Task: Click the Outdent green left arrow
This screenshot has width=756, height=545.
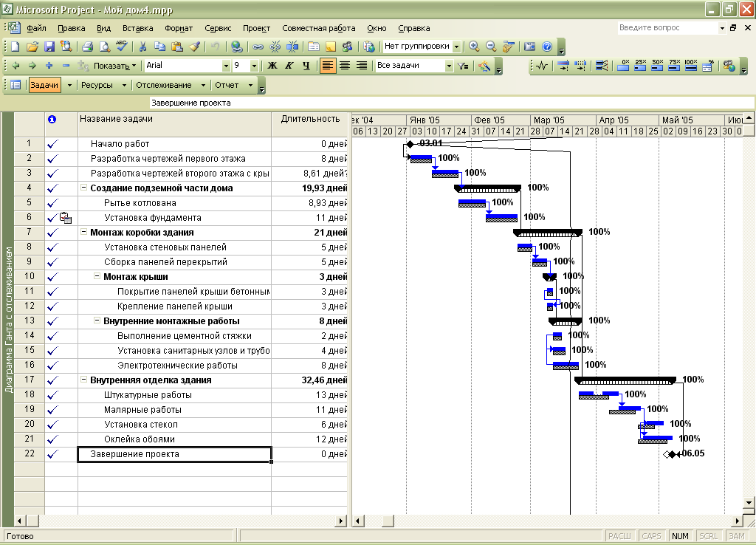Action: tap(16, 66)
